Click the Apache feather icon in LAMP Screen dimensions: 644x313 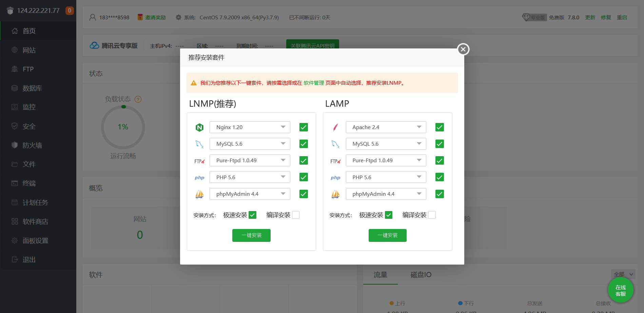tap(335, 127)
